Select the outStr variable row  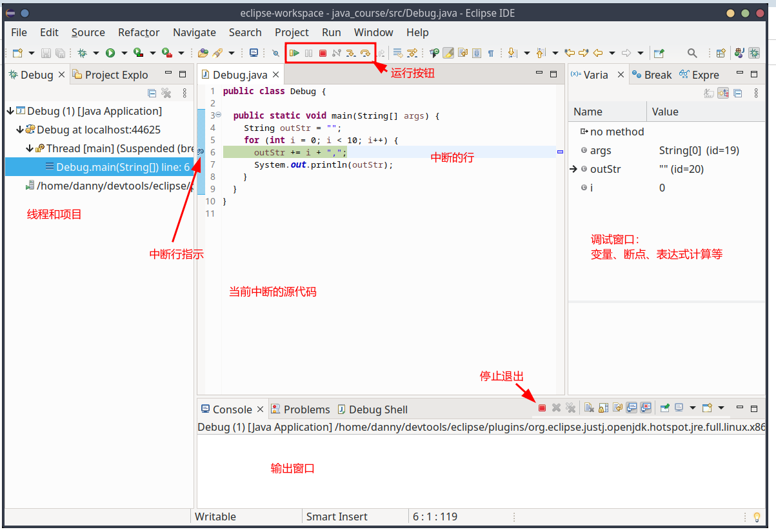click(x=605, y=169)
